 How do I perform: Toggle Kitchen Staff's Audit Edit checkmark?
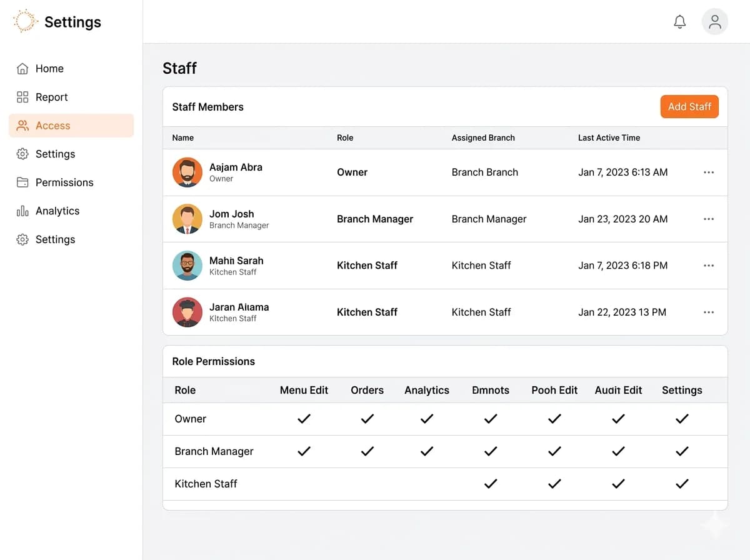click(618, 484)
